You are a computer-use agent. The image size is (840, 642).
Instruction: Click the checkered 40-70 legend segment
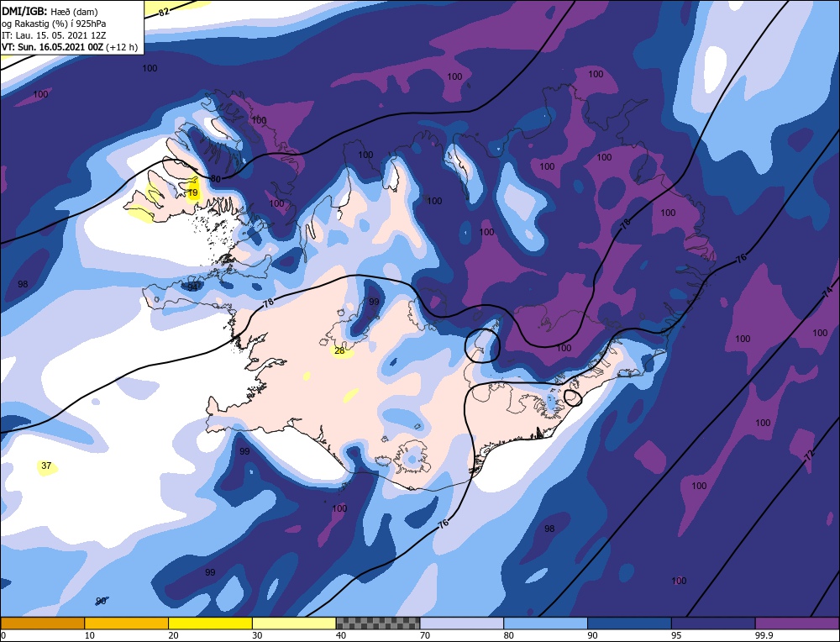[378, 623]
